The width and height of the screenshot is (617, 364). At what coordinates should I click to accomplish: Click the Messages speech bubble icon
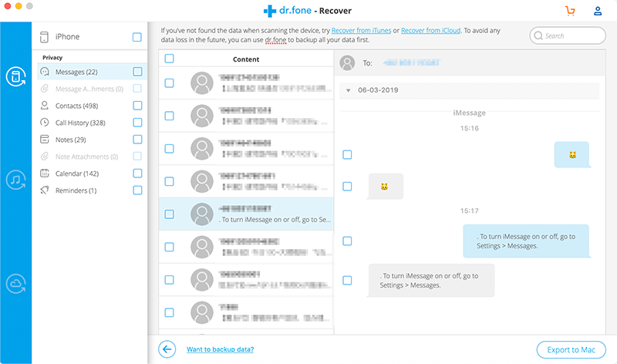point(45,72)
